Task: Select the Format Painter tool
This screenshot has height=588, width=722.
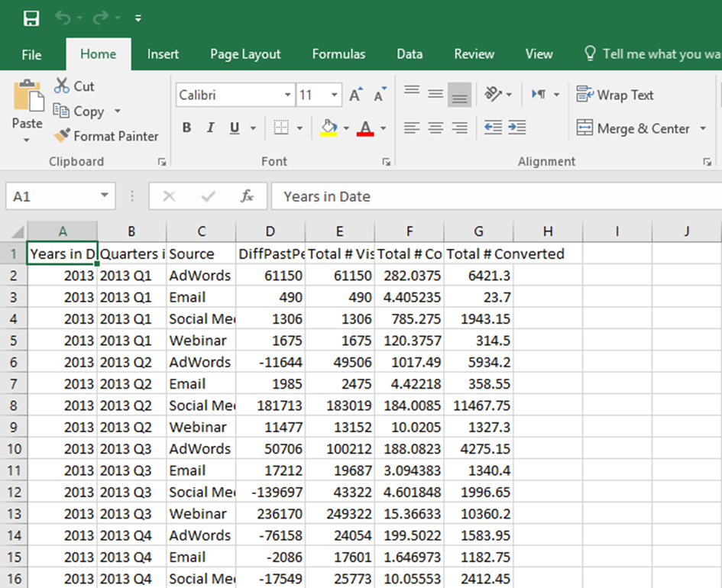Action: [106, 136]
